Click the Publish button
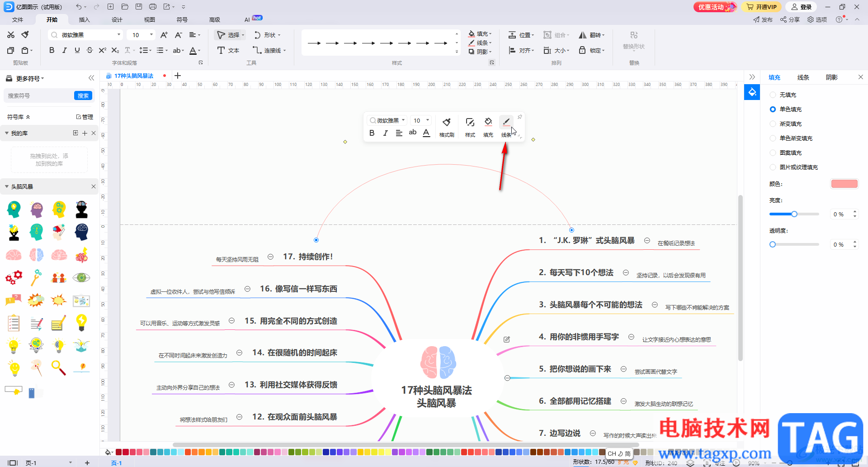Image resolution: width=868 pixels, height=467 pixels. (763, 19)
